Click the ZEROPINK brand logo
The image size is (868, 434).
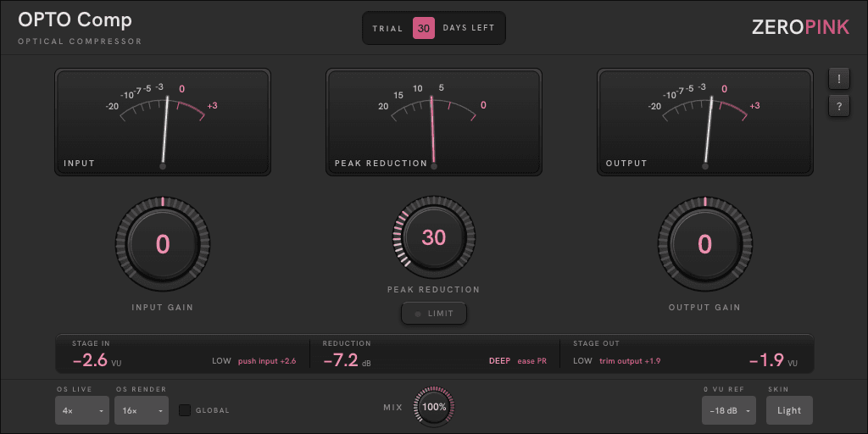[800, 27]
